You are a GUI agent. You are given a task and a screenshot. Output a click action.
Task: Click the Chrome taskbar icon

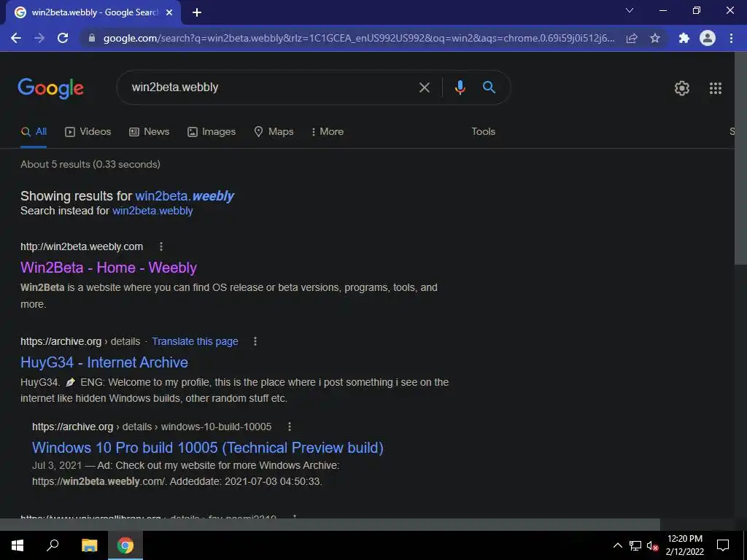[125, 545]
